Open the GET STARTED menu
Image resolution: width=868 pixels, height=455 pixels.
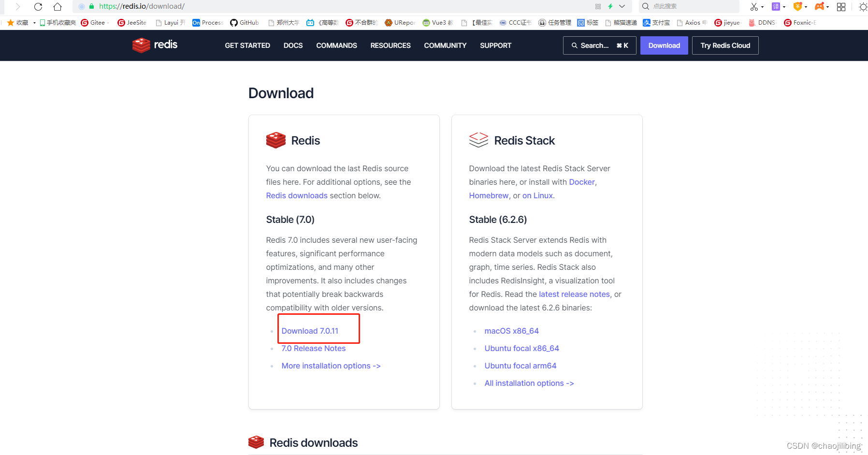point(247,45)
